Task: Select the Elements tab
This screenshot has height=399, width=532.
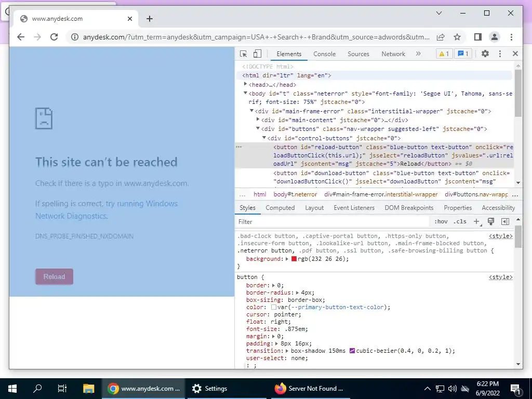Action: pos(289,54)
